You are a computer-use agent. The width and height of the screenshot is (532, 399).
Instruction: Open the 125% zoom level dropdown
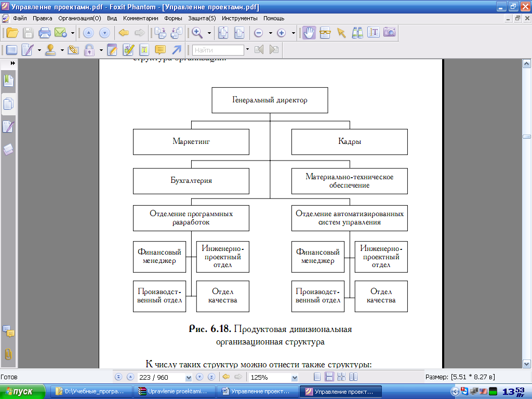(295, 377)
